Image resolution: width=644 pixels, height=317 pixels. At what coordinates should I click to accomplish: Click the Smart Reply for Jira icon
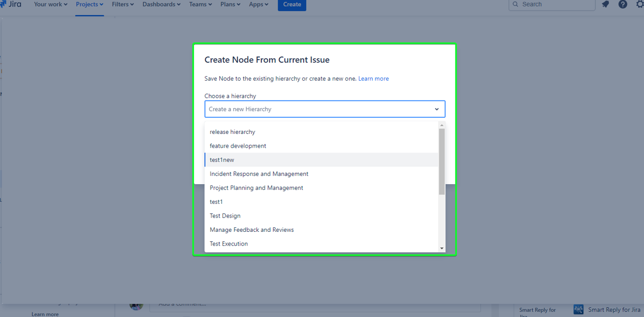(578, 309)
